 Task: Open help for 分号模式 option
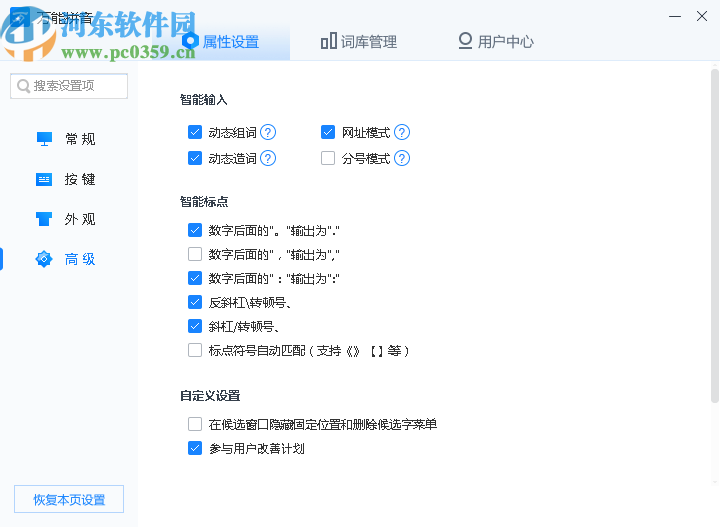pyautogui.click(x=402, y=158)
